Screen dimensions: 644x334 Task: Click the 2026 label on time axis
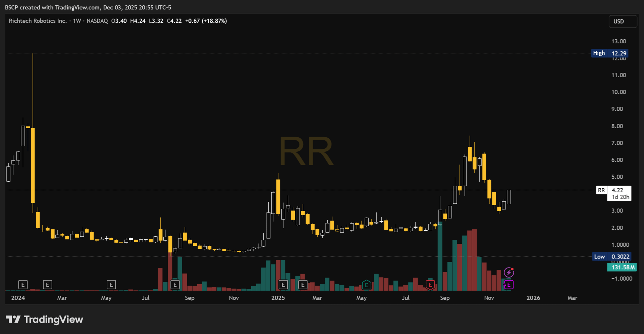pyautogui.click(x=533, y=298)
